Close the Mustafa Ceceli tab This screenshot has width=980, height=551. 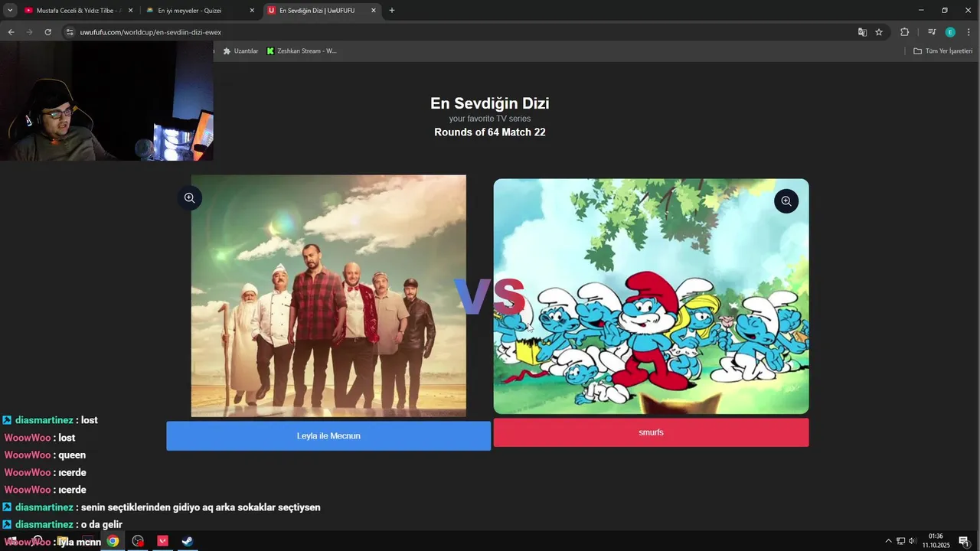pos(130,11)
